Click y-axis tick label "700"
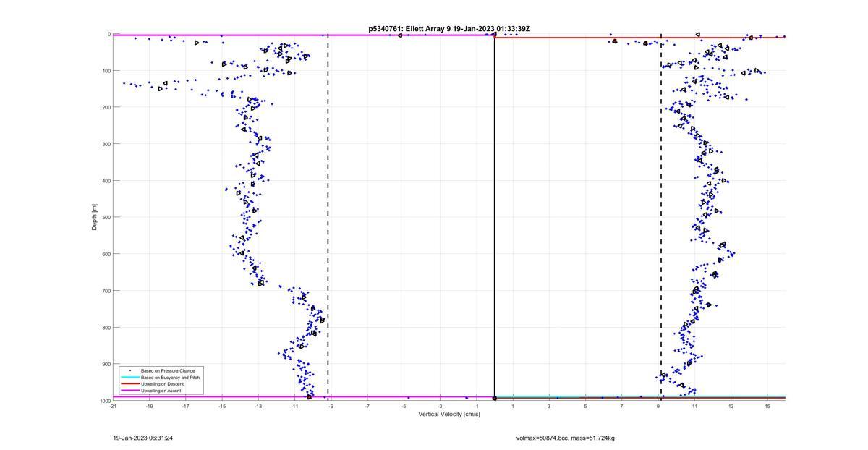Viewport: 868px width, 450px height. click(106, 291)
